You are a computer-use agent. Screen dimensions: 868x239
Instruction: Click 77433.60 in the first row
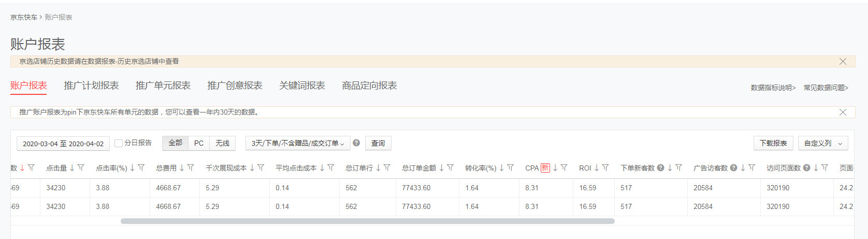(416, 188)
